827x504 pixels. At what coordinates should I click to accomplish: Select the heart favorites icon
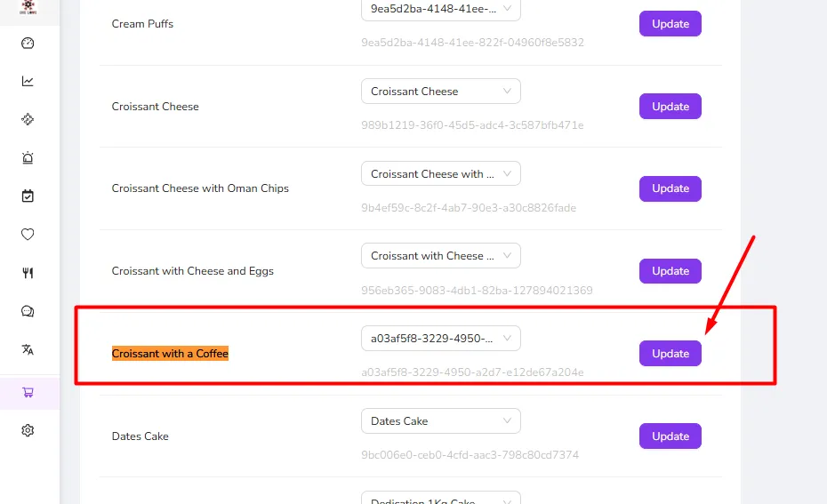[28, 234]
